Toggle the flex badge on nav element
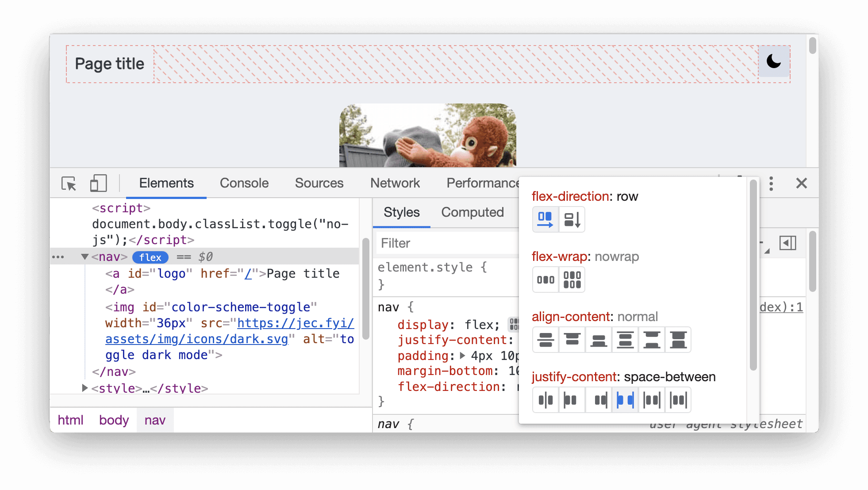Screen dimensions: 868x490 [x=149, y=257]
